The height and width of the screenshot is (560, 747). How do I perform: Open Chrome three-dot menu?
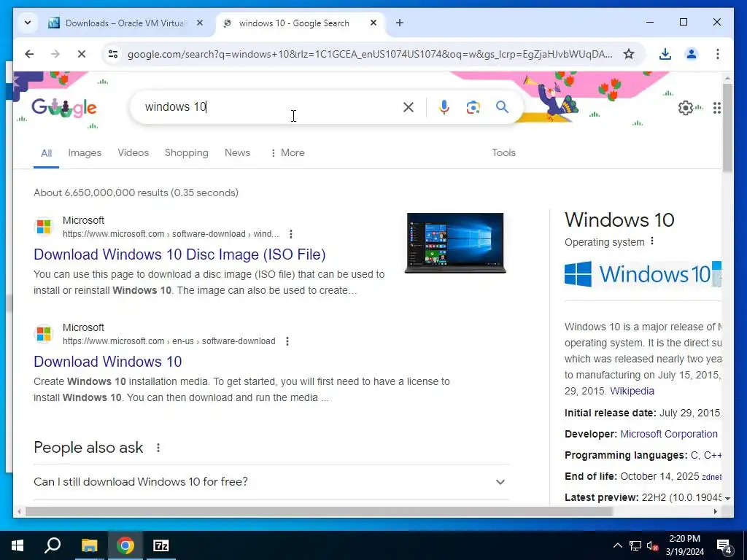(718, 54)
